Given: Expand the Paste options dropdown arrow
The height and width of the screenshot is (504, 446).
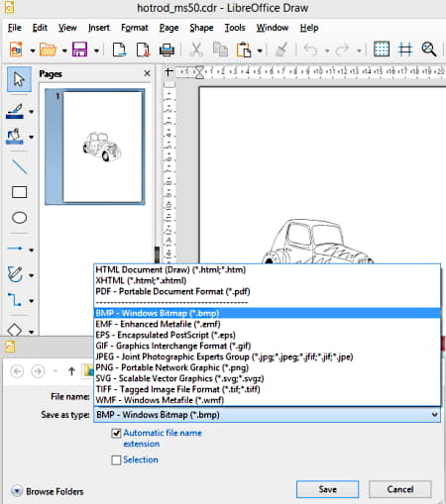Looking at the screenshot, I should tap(260, 50).
